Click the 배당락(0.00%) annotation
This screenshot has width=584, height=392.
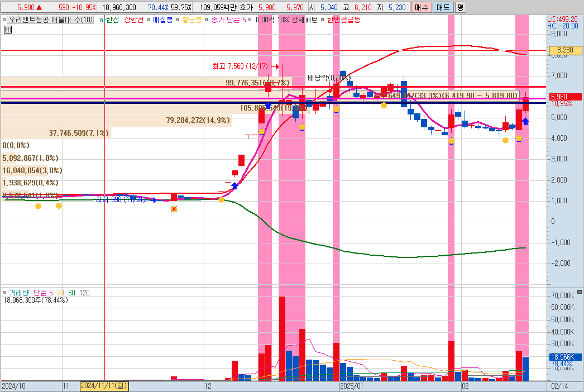(329, 78)
